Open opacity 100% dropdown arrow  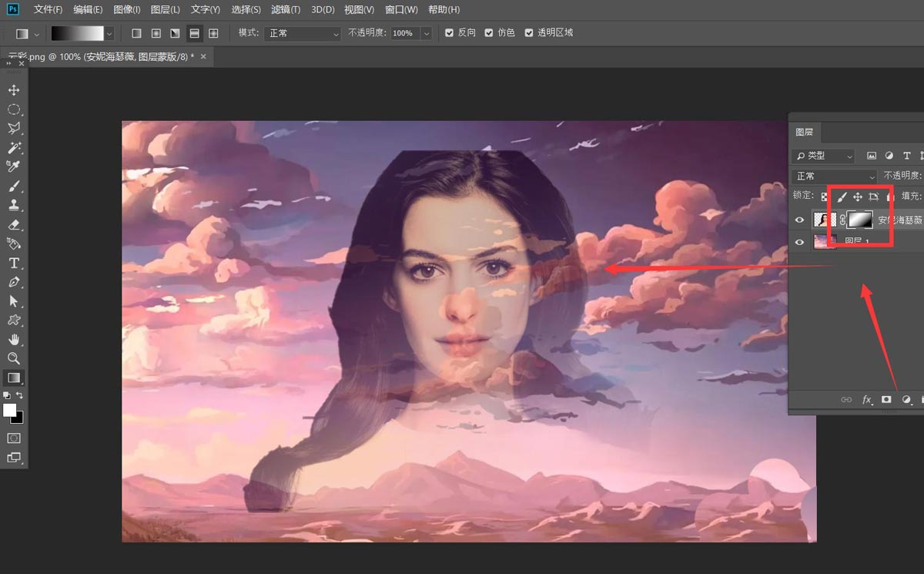click(x=426, y=34)
